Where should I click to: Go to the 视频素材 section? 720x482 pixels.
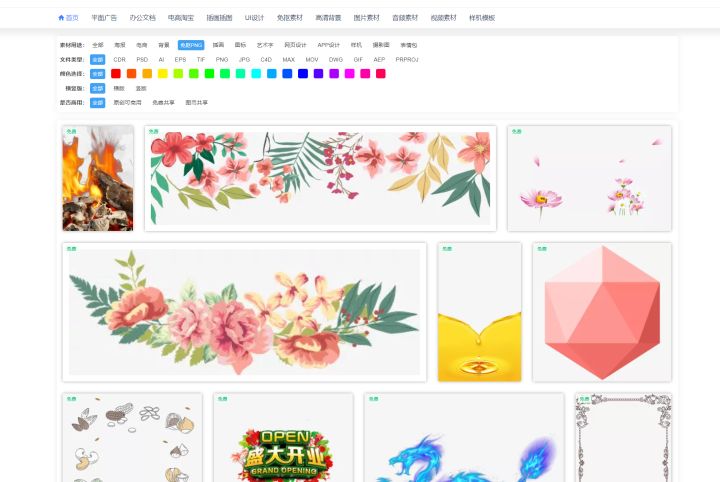click(x=444, y=18)
